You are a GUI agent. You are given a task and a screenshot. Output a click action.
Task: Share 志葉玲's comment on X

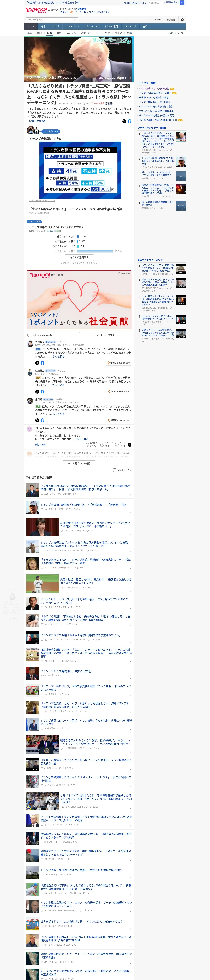click(x=37, y=420)
